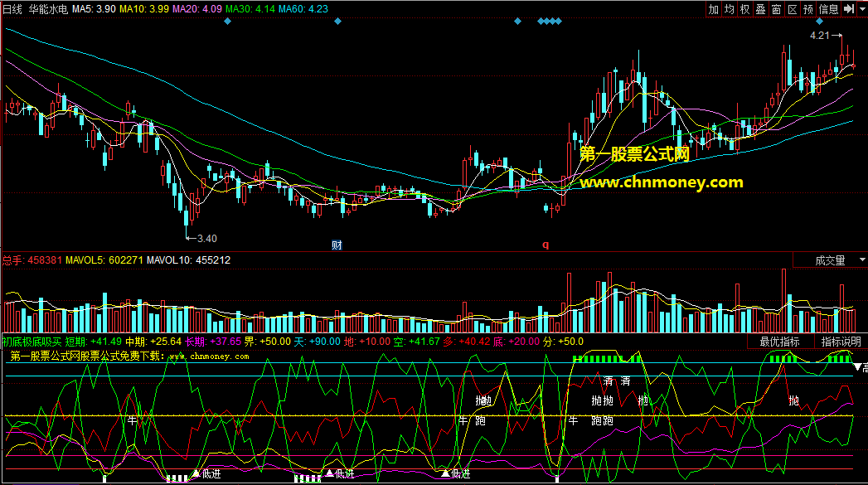Image resolution: width=868 pixels, height=485 pixels.
Task: Click the 界: +50.00 value
Action: tap(268, 342)
